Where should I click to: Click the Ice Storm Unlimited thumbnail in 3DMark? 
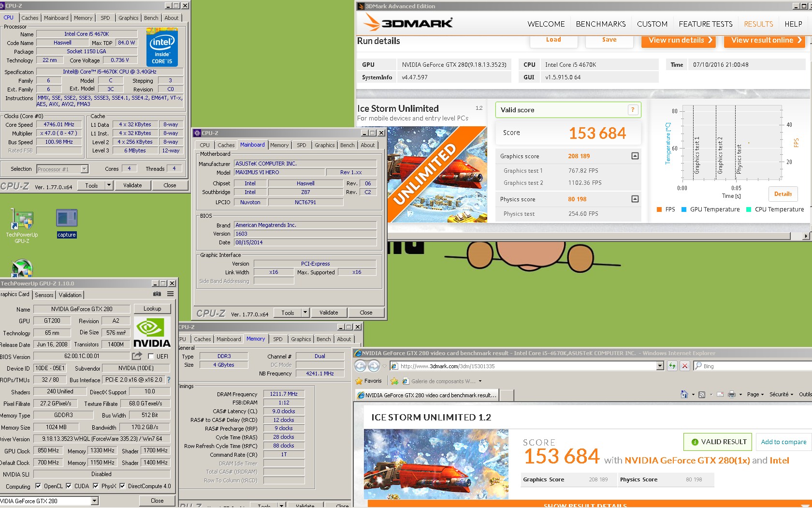pyautogui.click(x=437, y=174)
